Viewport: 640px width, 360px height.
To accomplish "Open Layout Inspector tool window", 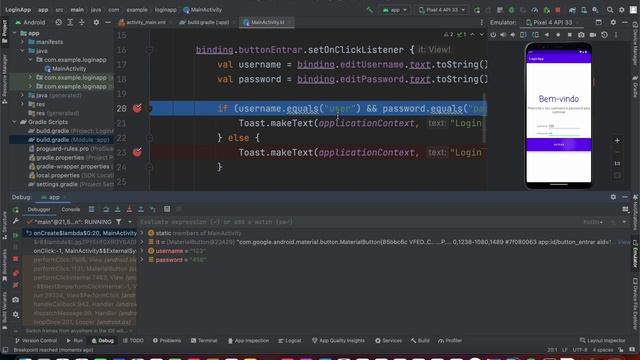I will (x=602, y=340).
